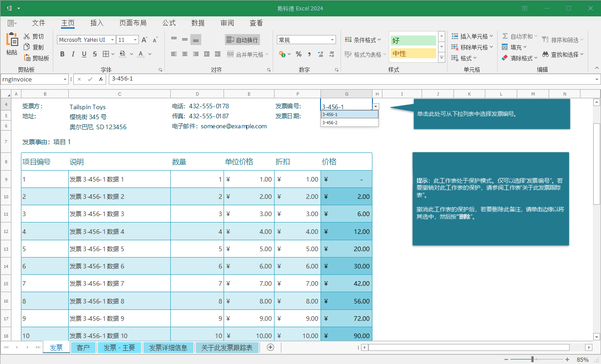Click the Cut scissors icon
Image resolution: width=601 pixels, height=364 pixels.
[27, 36]
